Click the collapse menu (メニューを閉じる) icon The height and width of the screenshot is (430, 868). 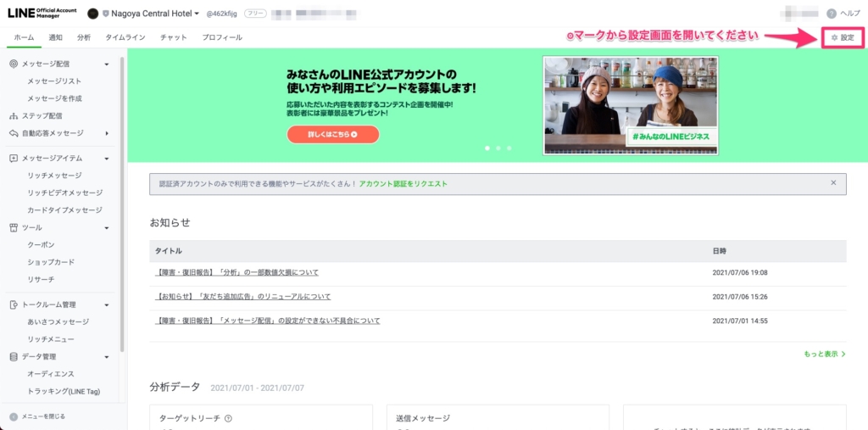(14, 416)
